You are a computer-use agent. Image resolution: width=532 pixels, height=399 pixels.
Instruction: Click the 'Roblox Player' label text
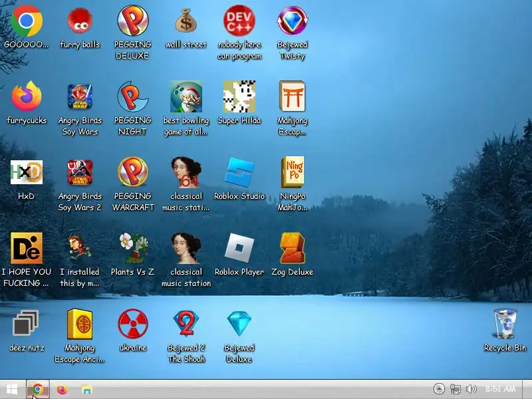[x=239, y=272]
